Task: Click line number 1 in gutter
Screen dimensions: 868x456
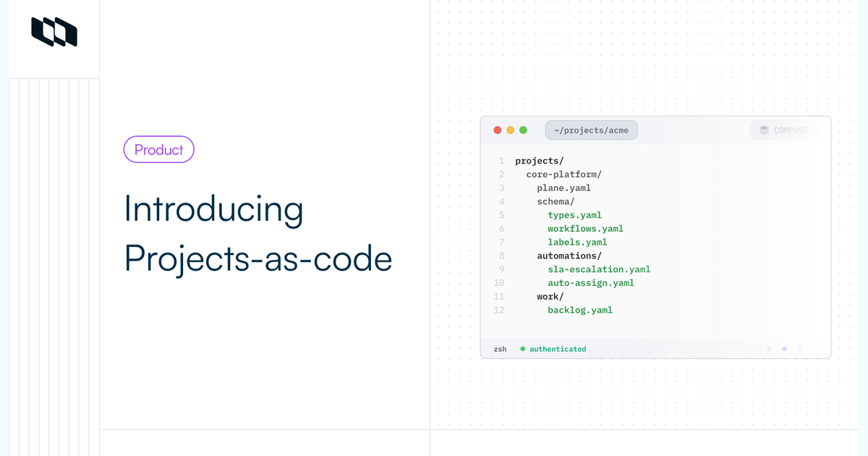Action: (501, 161)
